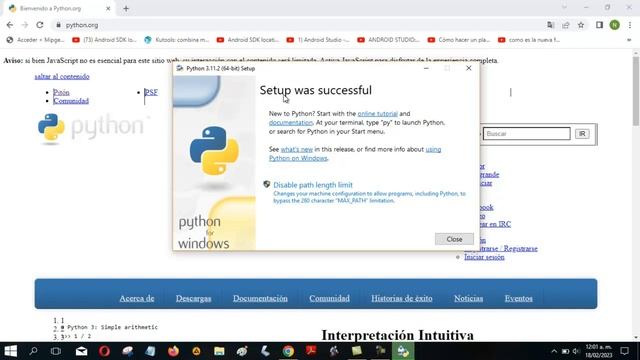640x360 pixels.
Task: Open the Mail app on taskbar
Action: point(81,351)
